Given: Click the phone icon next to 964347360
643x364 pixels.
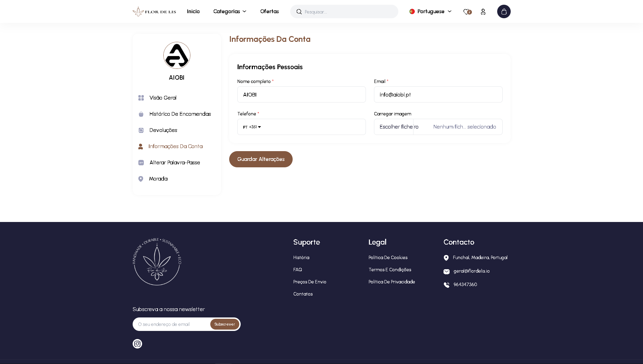Looking at the screenshot, I should [x=446, y=284].
